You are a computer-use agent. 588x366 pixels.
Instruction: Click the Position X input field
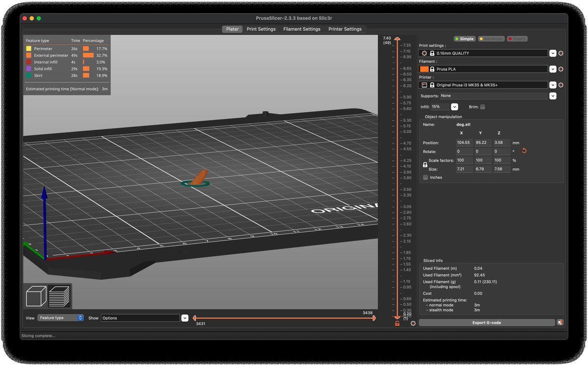pos(464,143)
